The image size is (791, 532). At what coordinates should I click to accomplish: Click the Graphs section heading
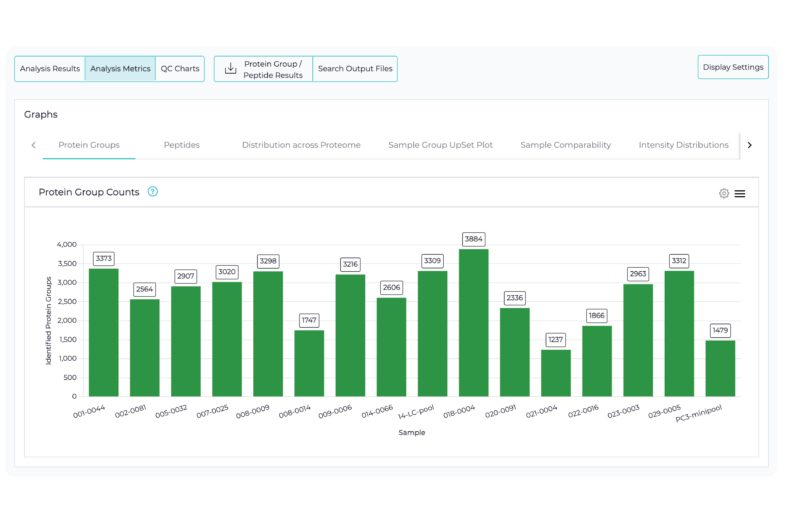41,115
